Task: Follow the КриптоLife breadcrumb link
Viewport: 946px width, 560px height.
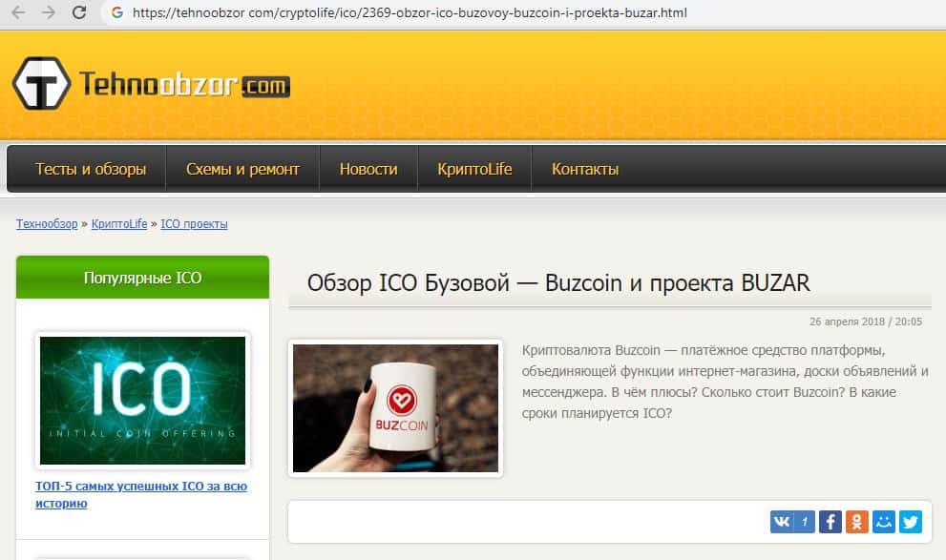Action: tap(119, 223)
